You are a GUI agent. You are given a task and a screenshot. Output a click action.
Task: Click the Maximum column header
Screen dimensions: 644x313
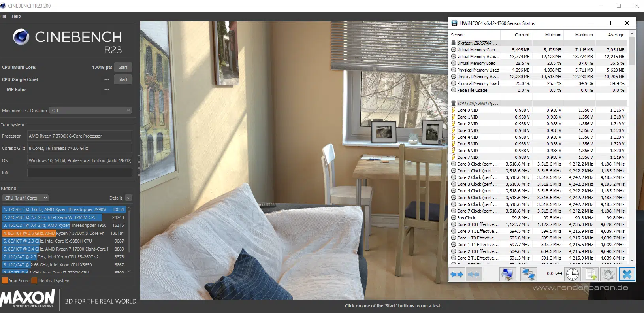(x=580, y=35)
